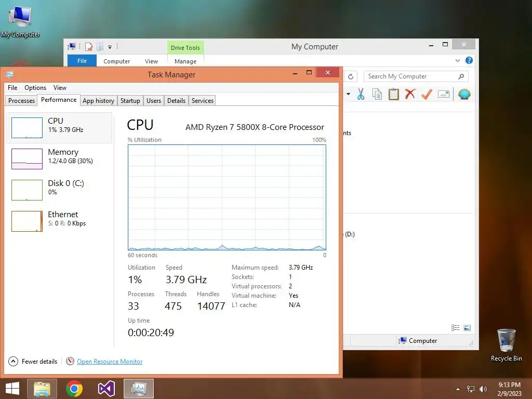Open the Task Manager Options menu
Viewport: 532px width, 399px height.
point(35,87)
